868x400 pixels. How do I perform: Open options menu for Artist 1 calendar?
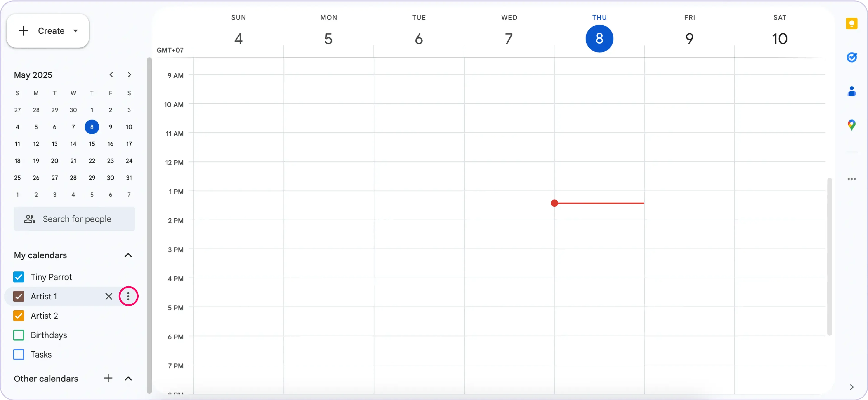[128, 296]
